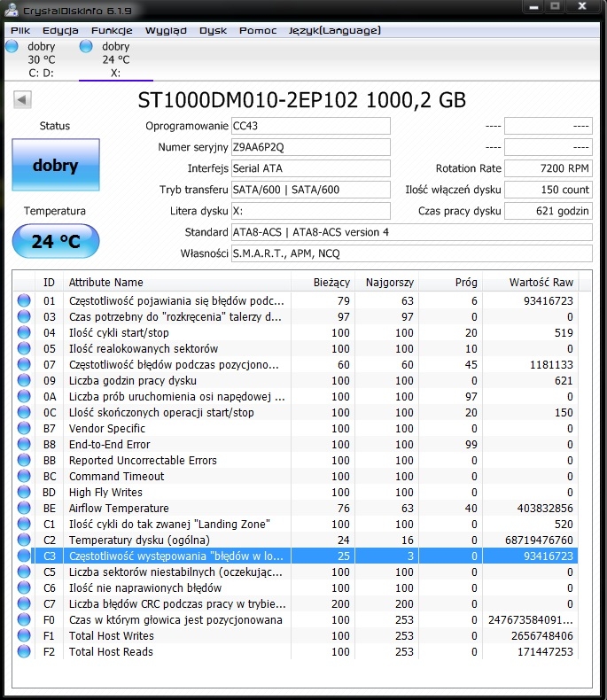607x700 pixels.
Task: Click raw value 68719476760 in C2 row
Action: 539,541
